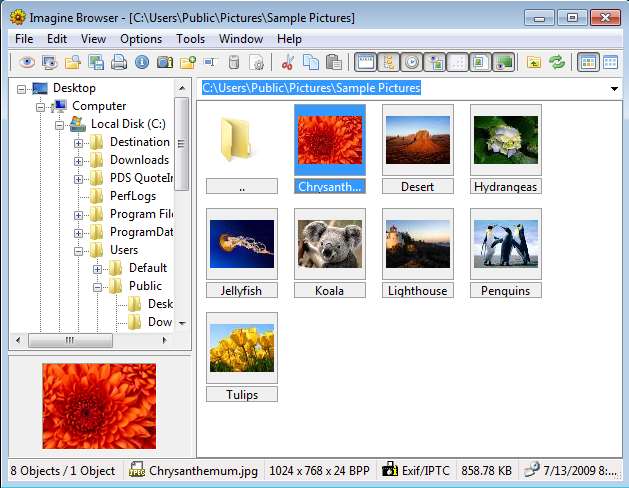Viewport: 629px width, 488px height.
Task: Click the clipboard Paste icon
Action: (334, 62)
